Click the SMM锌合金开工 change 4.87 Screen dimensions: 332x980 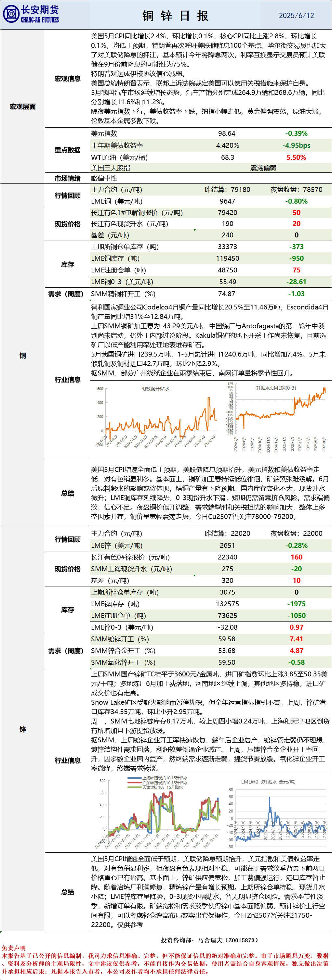pyautogui.click(x=296, y=651)
